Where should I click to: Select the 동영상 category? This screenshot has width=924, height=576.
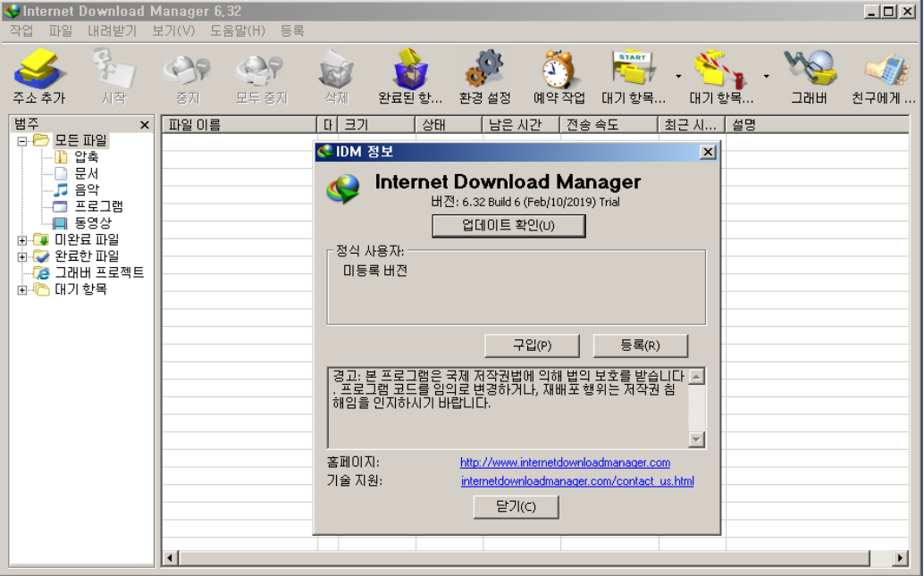click(93, 222)
